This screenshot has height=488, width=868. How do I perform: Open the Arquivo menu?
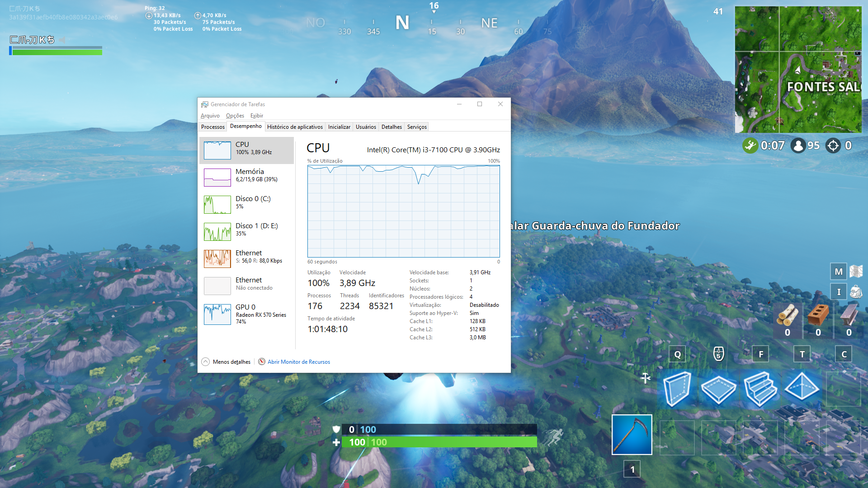(x=210, y=116)
